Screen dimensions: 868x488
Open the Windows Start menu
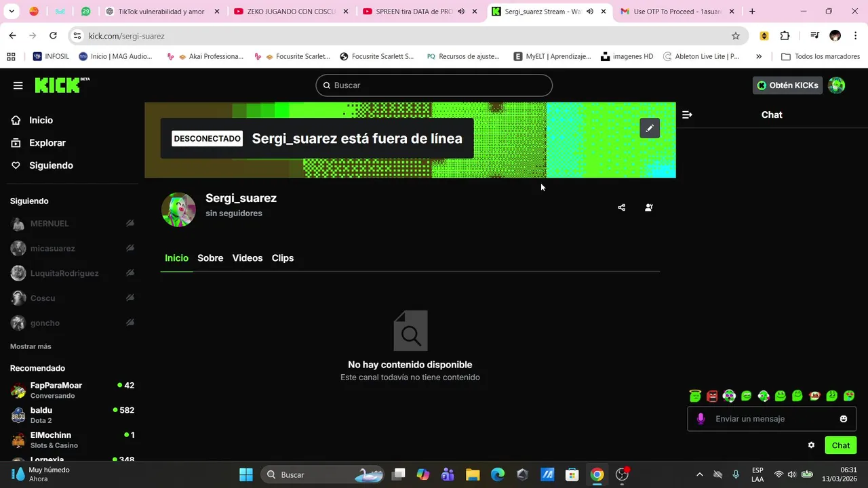click(x=246, y=474)
